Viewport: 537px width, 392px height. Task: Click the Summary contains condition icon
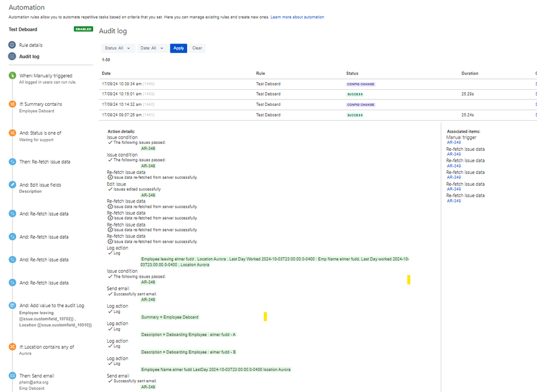[x=12, y=104]
